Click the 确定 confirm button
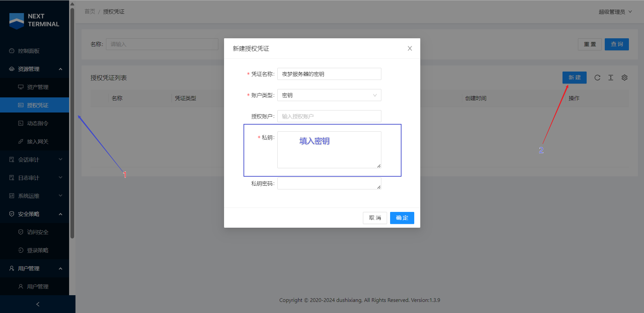This screenshot has width=644, height=313. tap(402, 218)
